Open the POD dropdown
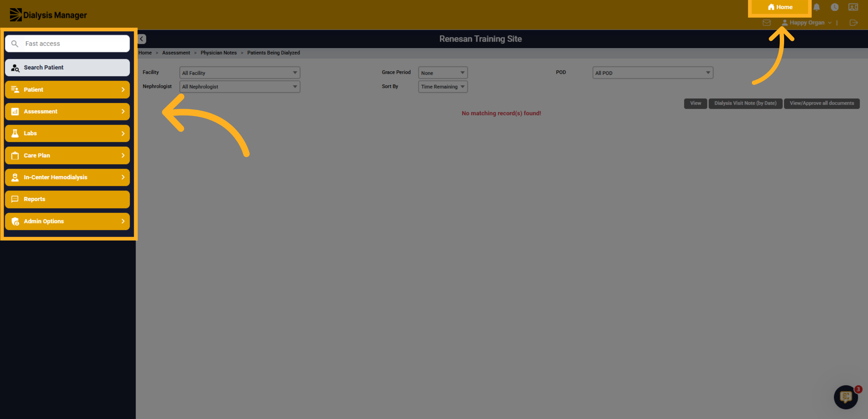Screen dimensions: 868x419 click(652, 73)
